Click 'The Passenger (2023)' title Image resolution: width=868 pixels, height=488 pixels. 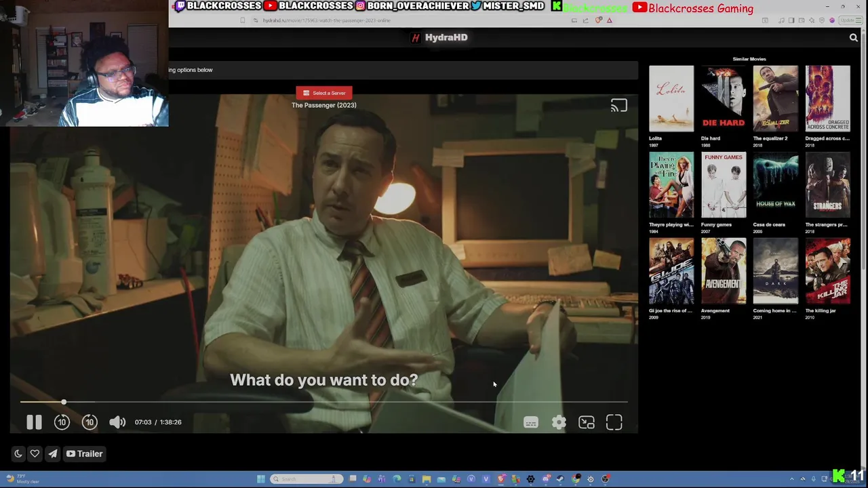(x=324, y=105)
